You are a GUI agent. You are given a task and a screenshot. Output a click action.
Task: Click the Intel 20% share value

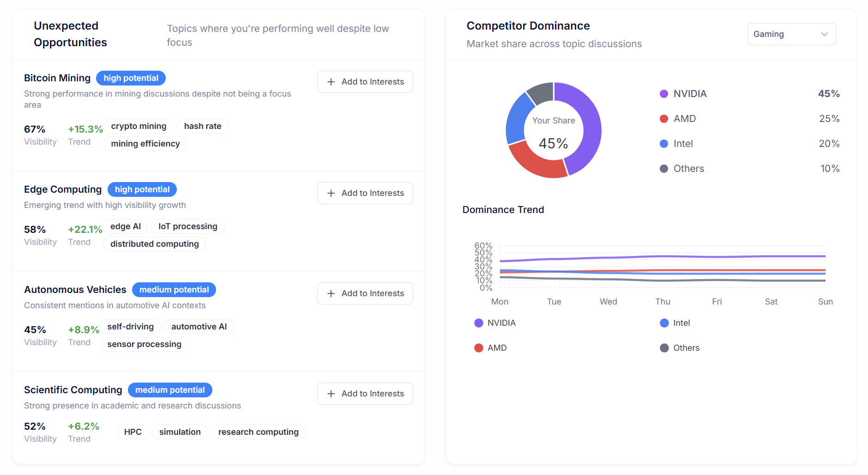tap(829, 144)
